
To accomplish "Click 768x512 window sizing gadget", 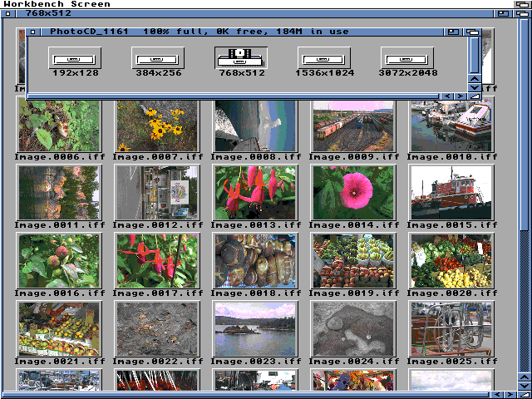I will coord(525,395).
